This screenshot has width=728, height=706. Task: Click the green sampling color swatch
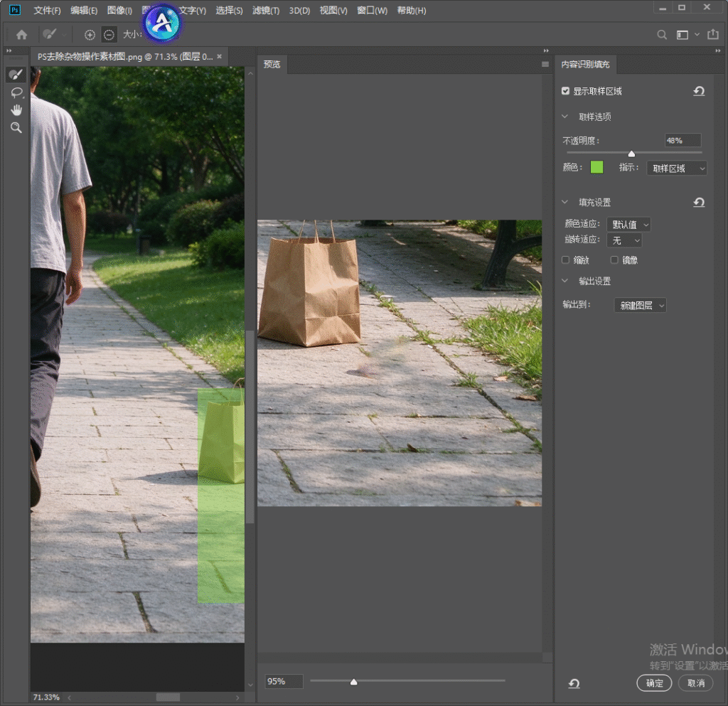[596, 167]
